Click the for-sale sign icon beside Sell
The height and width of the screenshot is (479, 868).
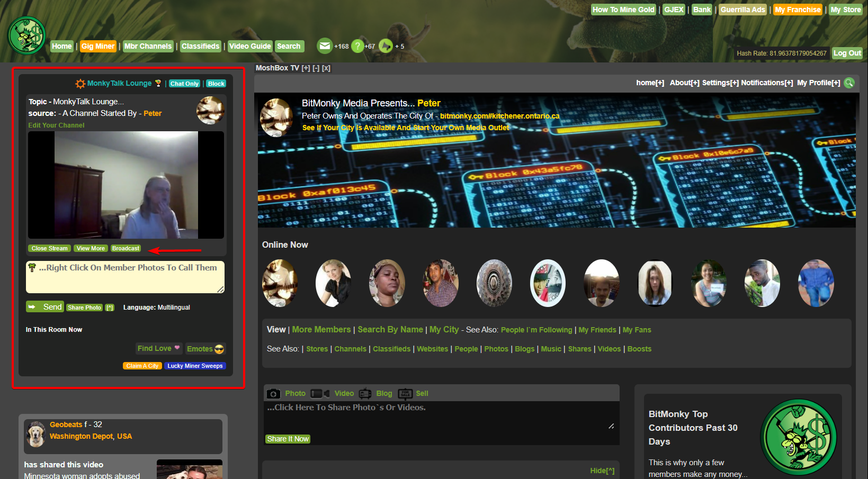coord(405,393)
